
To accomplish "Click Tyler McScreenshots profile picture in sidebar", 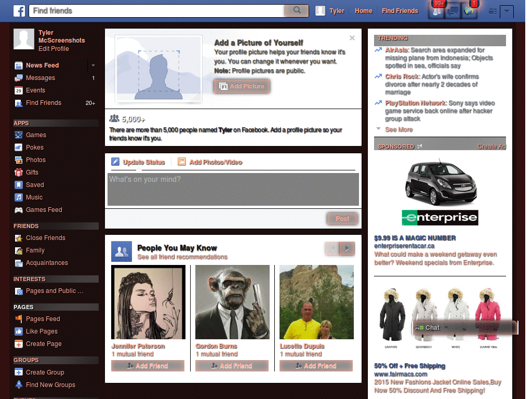I will click(x=24, y=39).
